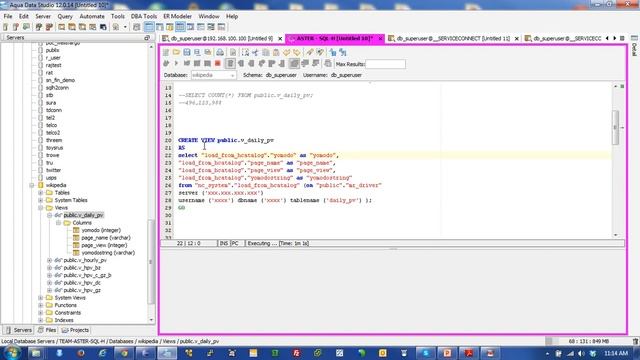
Task: Toggle the highlighted text results view button
Action: (x=230, y=64)
